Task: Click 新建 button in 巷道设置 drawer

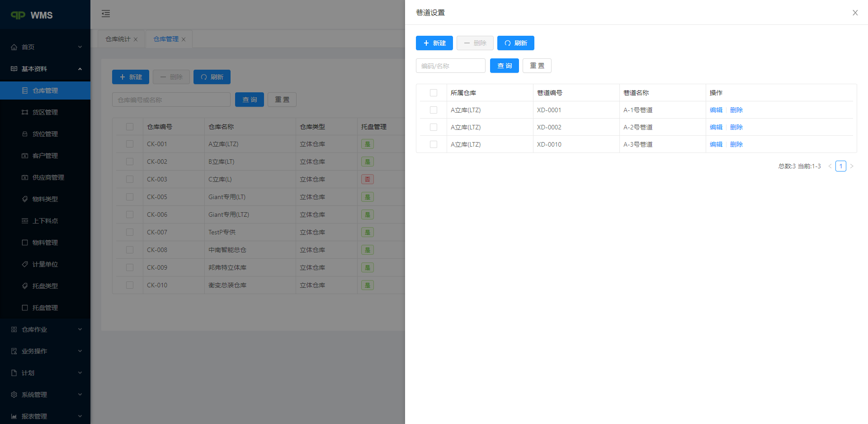Action: tap(434, 43)
